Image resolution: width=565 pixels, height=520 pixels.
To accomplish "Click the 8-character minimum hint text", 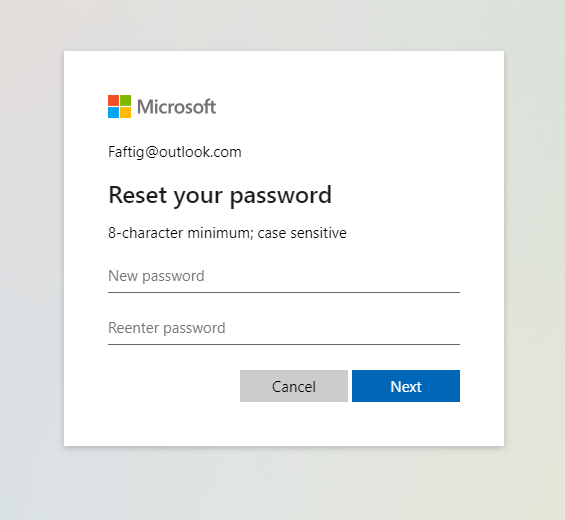I will (227, 233).
